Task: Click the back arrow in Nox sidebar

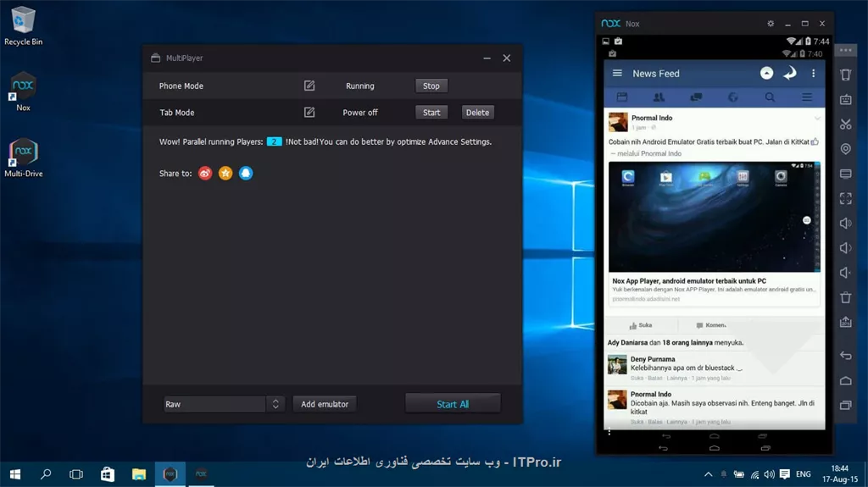Action: coord(845,355)
